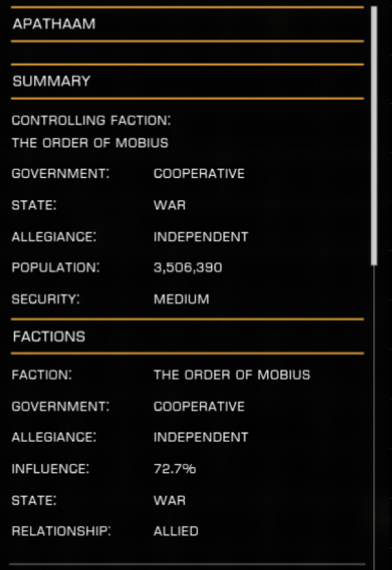Click the POPULATION label

click(56, 268)
